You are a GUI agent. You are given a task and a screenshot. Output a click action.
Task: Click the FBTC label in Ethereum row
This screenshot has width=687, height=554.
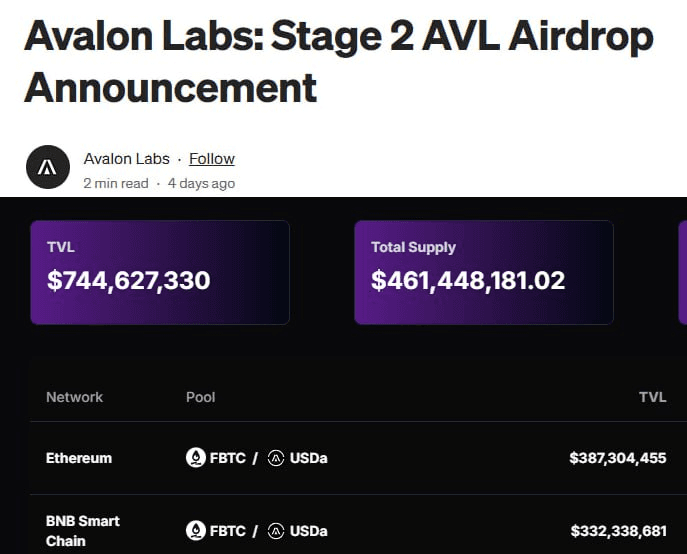pos(228,458)
